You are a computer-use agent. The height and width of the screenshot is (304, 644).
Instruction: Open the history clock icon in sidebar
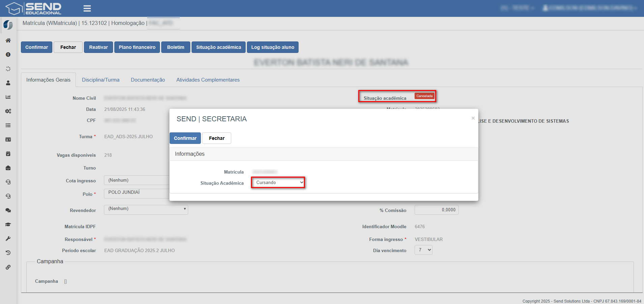pos(8,253)
